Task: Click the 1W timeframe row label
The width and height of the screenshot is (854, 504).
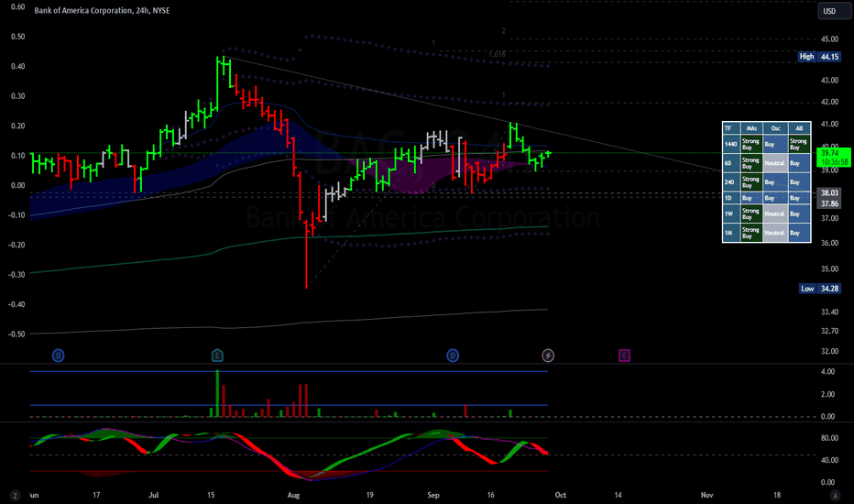Action: click(730, 214)
